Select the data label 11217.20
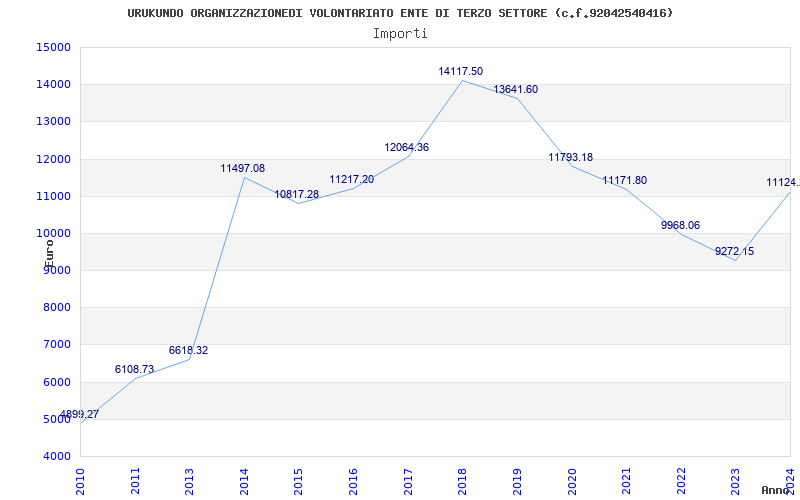The image size is (800, 500). (x=352, y=180)
